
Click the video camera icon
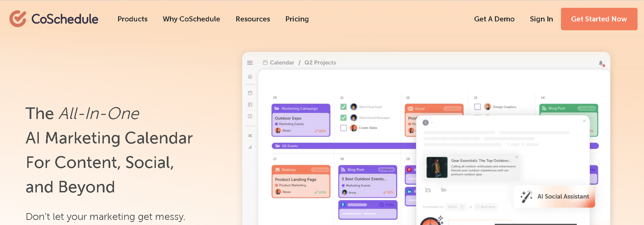point(444,190)
